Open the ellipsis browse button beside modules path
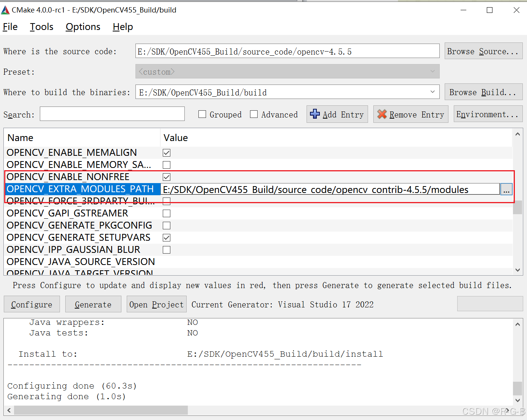Image resolution: width=527 pixels, height=420 pixels. 507,189
